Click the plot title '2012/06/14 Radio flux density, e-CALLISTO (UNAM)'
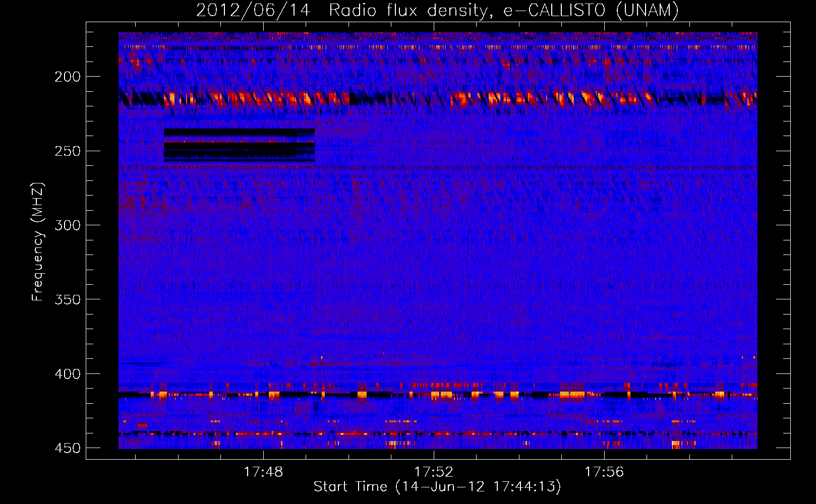This screenshot has width=816, height=504. [437, 11]
